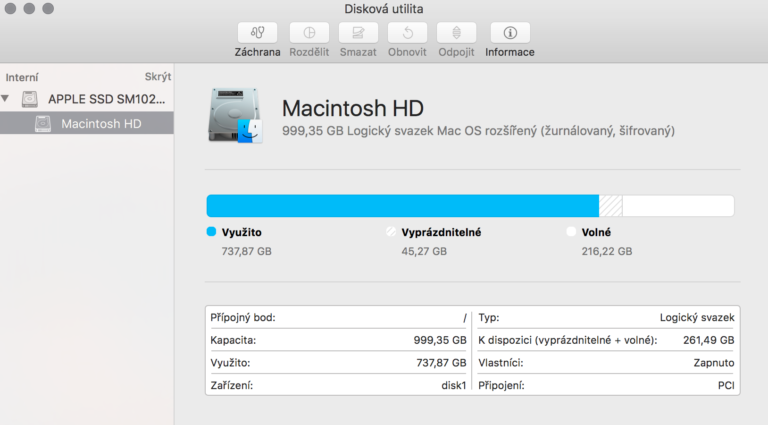Click the white Volné legend swatch

coord(571,232)
